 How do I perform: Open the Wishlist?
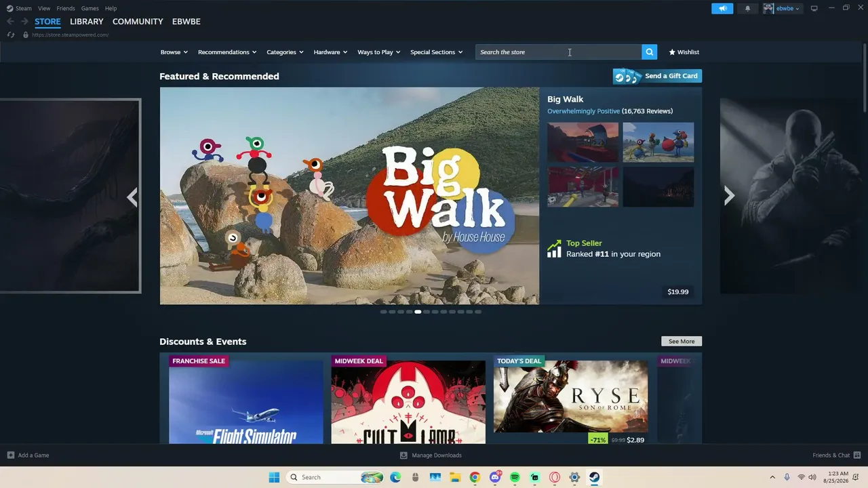pyautogui.click(x=684, y=52)
